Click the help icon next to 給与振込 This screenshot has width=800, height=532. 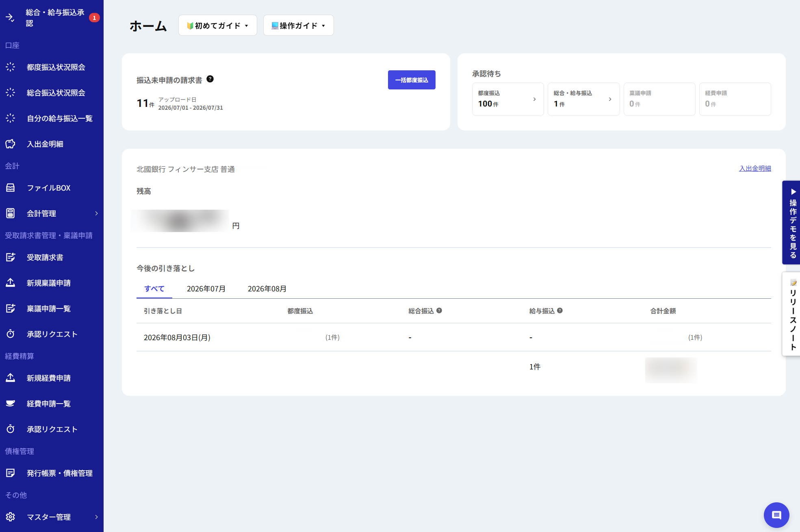tap(560, 311)
